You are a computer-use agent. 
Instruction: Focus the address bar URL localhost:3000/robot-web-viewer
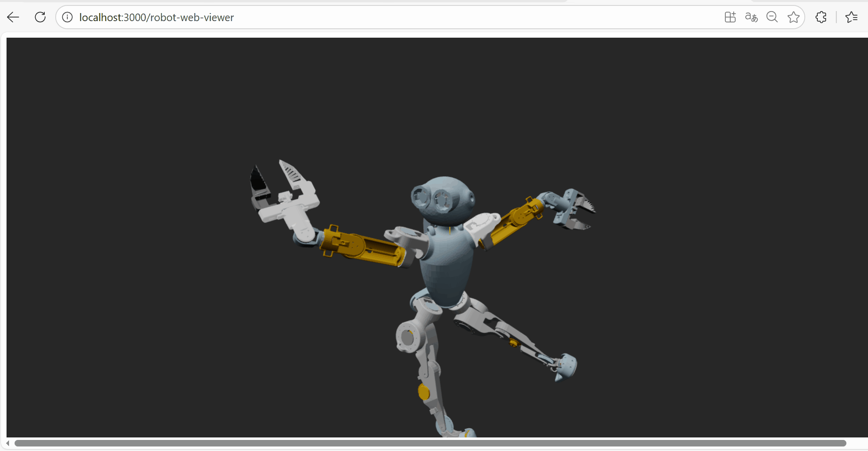coord(156,18)
